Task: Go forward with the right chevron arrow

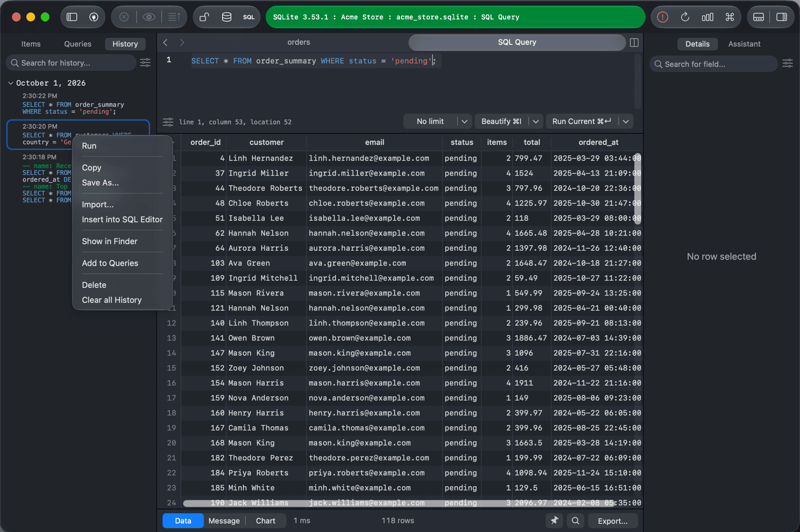Action: (182, 42)
